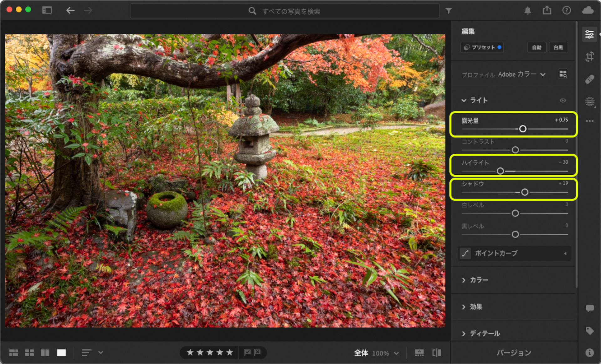Click the share export icon
This screenshot has height=364, width=601.
point(547,10)
